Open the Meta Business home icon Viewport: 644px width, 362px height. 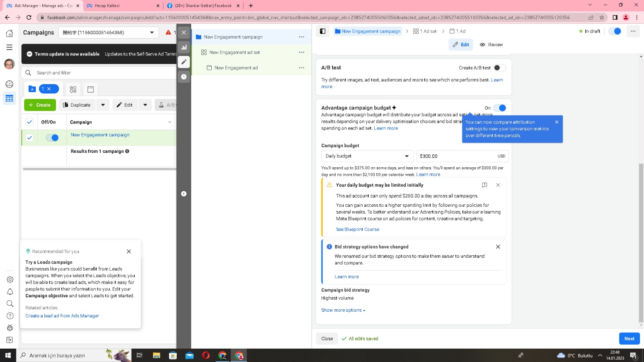pos(9,33)
